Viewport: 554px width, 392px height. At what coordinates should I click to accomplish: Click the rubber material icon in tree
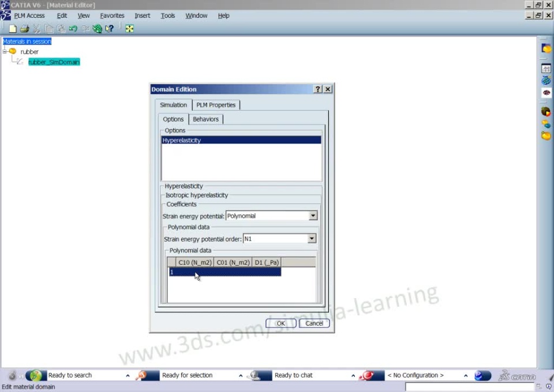(x=13, y=51)
